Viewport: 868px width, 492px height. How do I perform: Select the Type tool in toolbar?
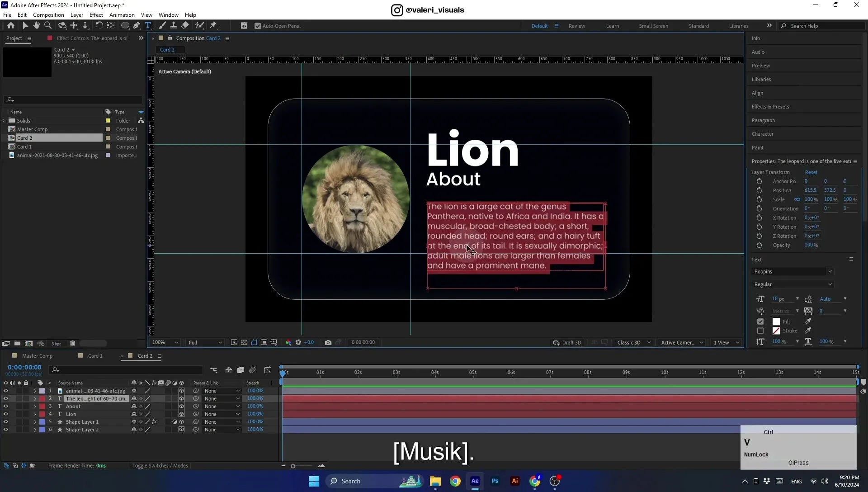148,26
